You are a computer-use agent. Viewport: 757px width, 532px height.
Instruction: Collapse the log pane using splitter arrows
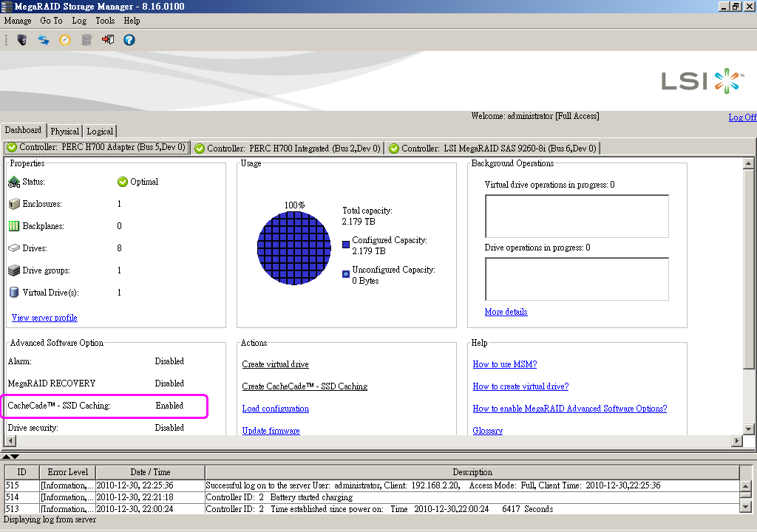15,457
